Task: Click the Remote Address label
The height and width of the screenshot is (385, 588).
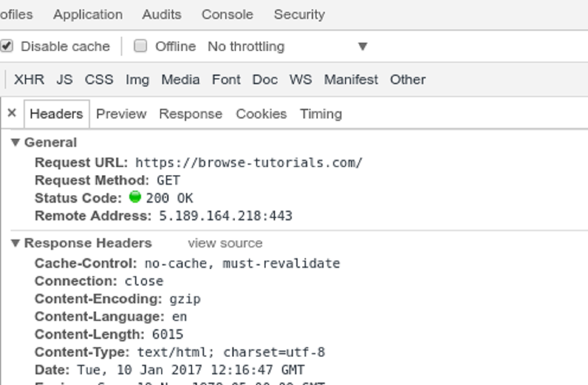Action: [94, 216]
